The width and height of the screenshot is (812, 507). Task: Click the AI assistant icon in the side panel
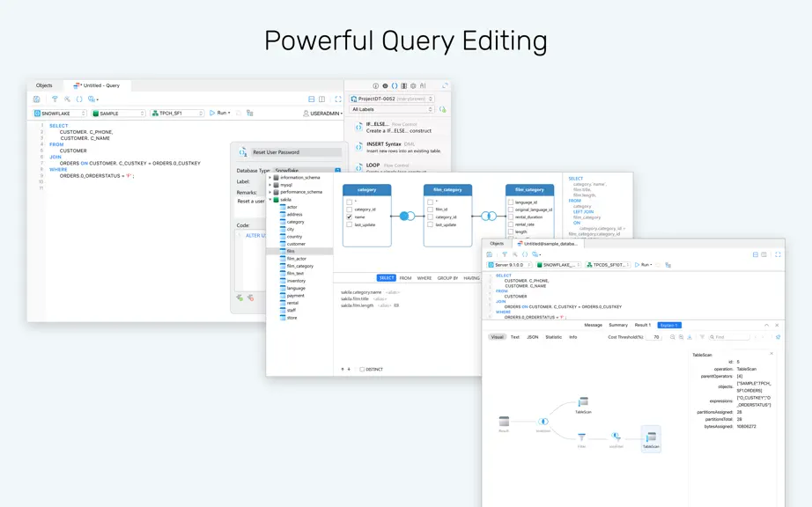pos(423,86)
